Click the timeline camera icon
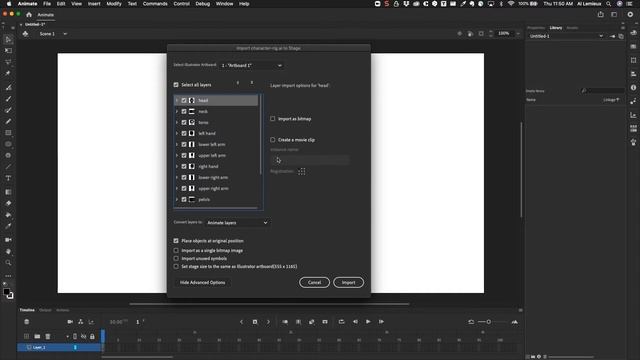This screenshot has width=640, height=360. 70,322
